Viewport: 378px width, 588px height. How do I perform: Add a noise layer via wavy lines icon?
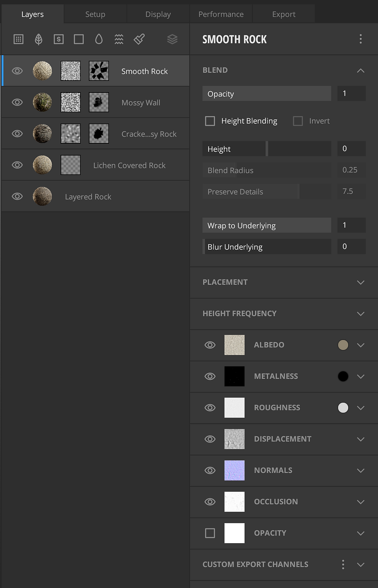click(x=119, y=39)
